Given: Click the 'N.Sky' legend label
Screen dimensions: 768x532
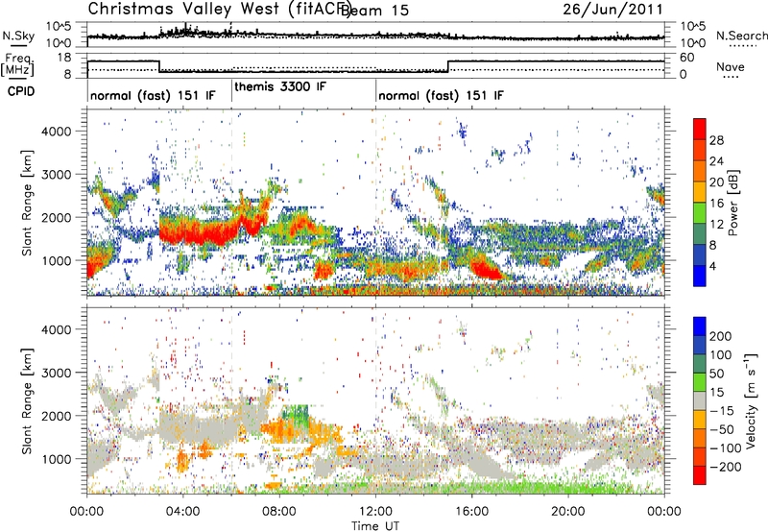Looking at the screenshot, I should point(18,36).
